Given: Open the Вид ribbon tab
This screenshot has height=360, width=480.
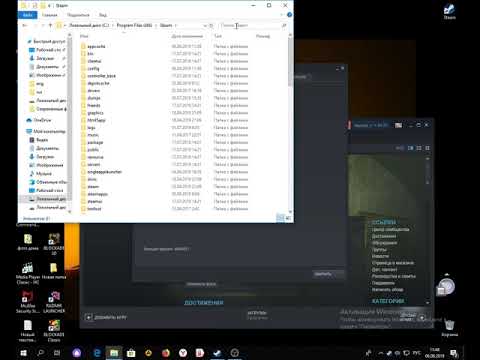Looking at the screenshot, I should coord(103,15).
